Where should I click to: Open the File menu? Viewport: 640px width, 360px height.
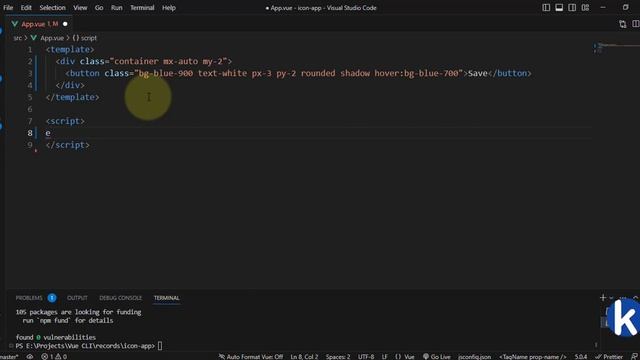(8, 8)
